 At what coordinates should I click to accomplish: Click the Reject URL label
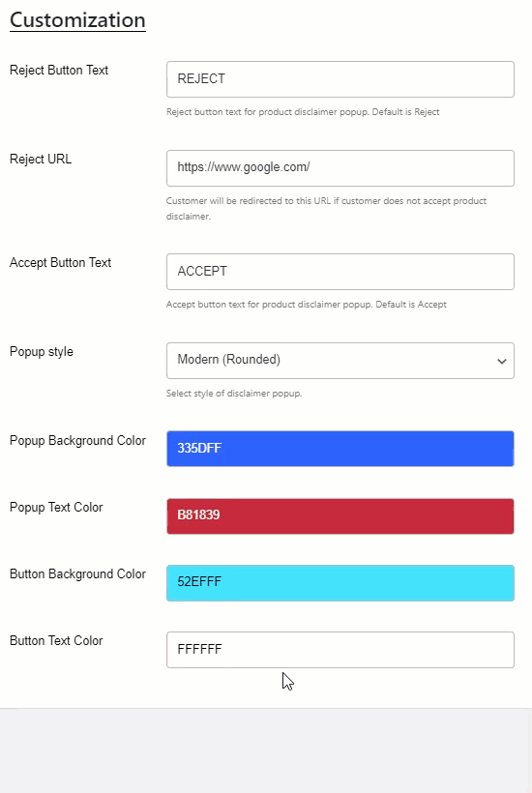click(x=41, y=160)
